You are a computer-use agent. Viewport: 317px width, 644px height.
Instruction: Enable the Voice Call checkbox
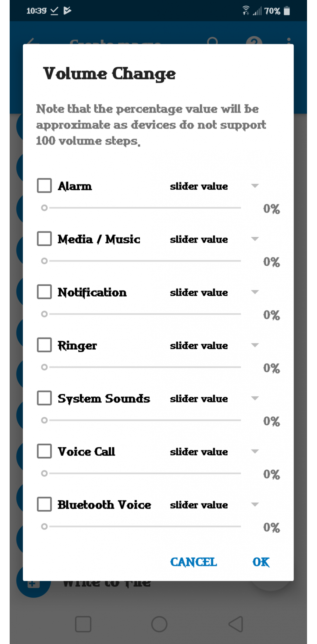click(x=45, y=451)
